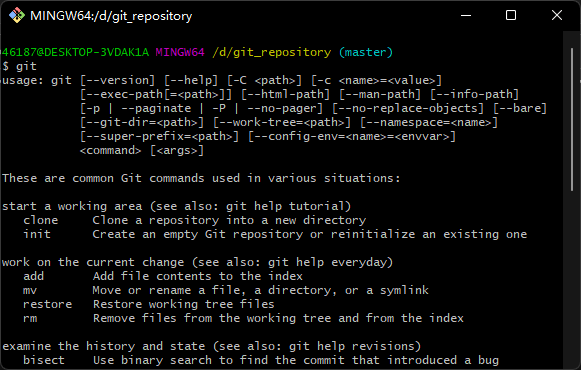Click the 'mv' command name
Screen dimensions: 581x370
point(30,290)
